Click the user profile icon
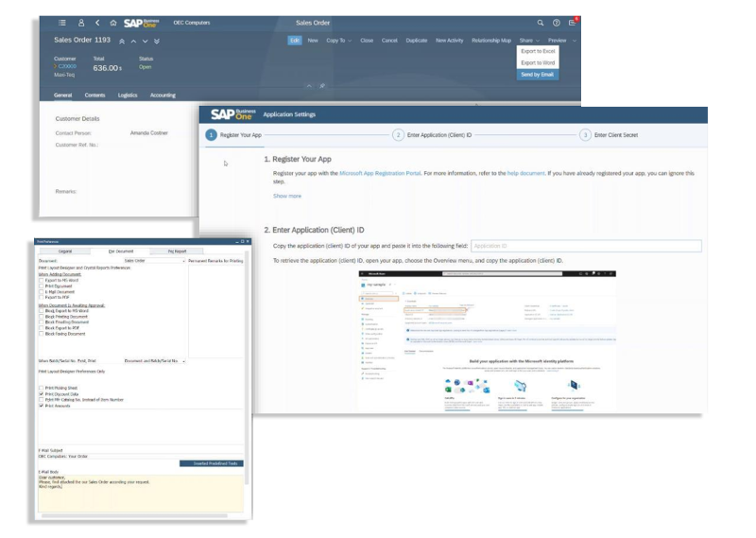Image resolution: width=756 pixels, height=538 pixels. [80, 22]
